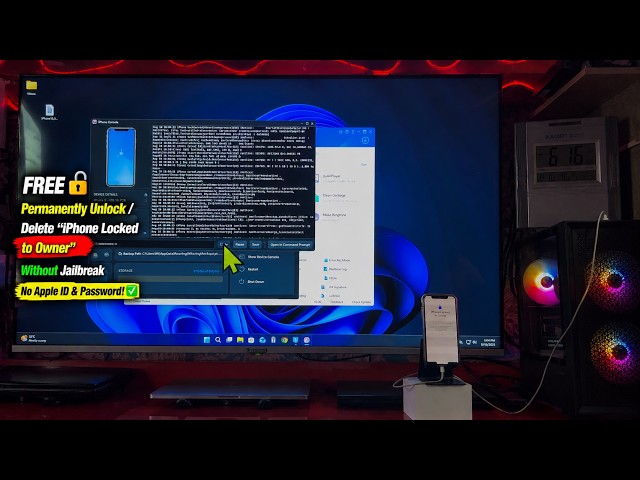The width and height of the screenshot is (640, 480).
Task: Click the download circle icon in 3uTools window
Action: pos(365,140)
